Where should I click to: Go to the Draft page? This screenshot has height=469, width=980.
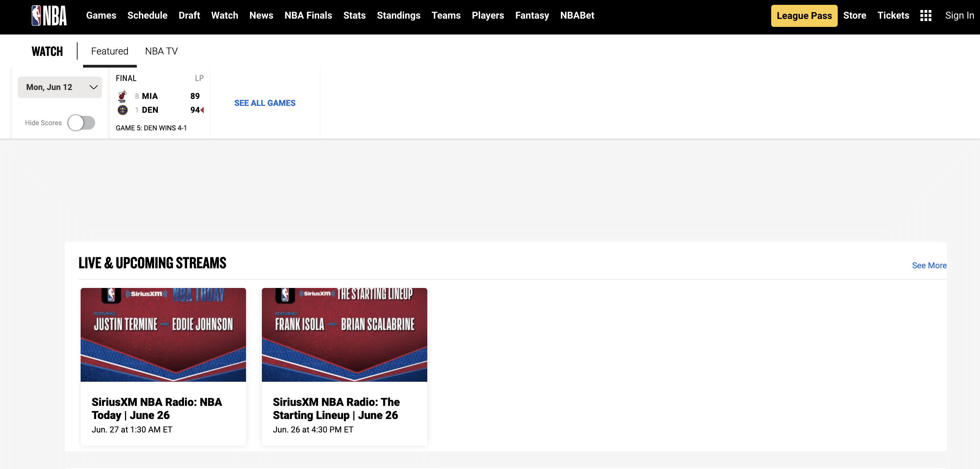pyautogui.click(x=189, y=16)
